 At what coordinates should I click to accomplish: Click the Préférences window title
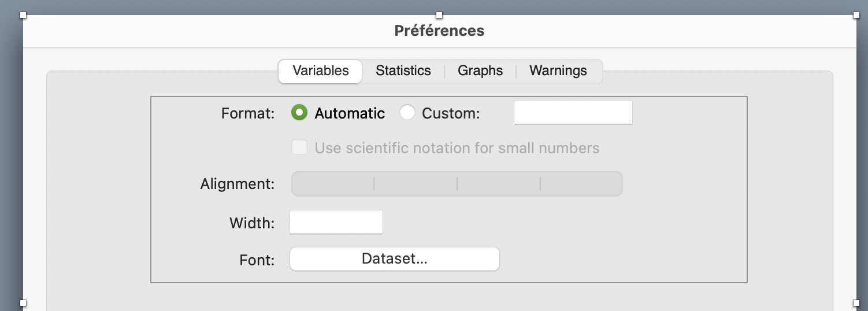pos(439,31)
